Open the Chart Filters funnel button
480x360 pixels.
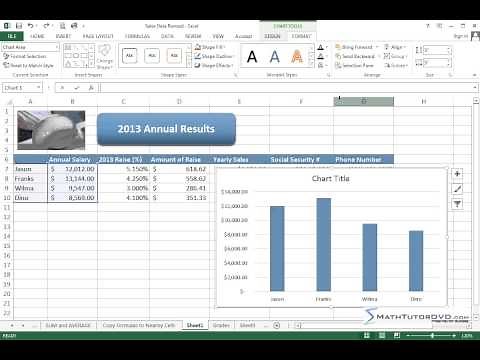point(457,204)
